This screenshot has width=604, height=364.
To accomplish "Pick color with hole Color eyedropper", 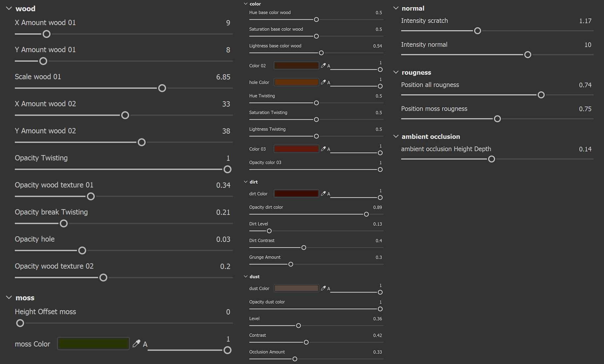I will tap(323, 82).
